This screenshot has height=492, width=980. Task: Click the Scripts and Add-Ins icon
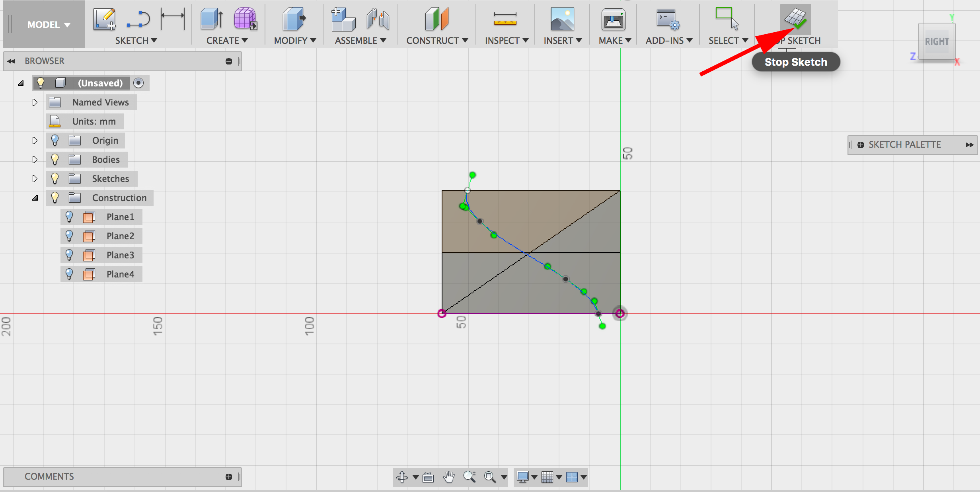(x=668, y=19)
